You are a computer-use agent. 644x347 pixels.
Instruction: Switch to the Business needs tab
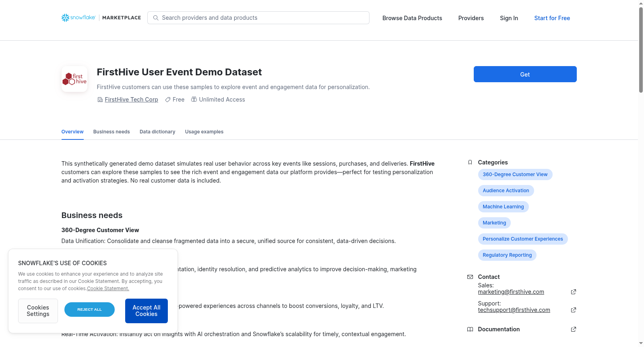tap(111, 132)
